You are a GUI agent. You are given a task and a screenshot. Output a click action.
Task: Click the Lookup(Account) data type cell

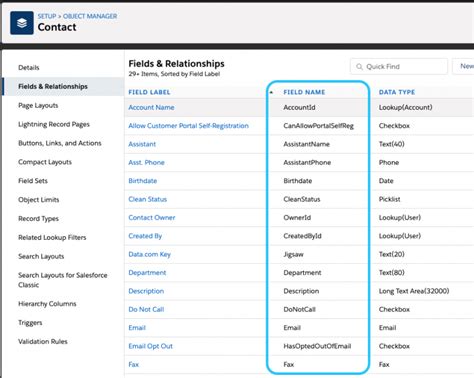(406, 107)
